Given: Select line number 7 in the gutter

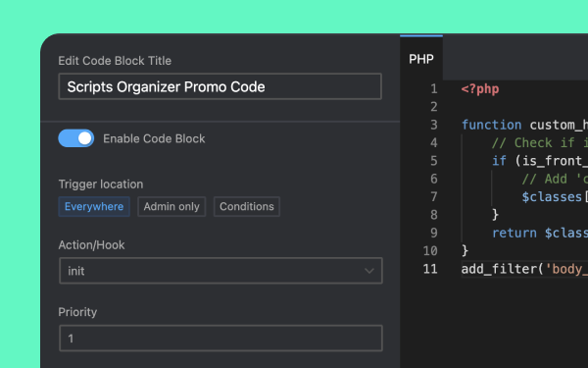Looking at the screenshot, I should point(434,197).
